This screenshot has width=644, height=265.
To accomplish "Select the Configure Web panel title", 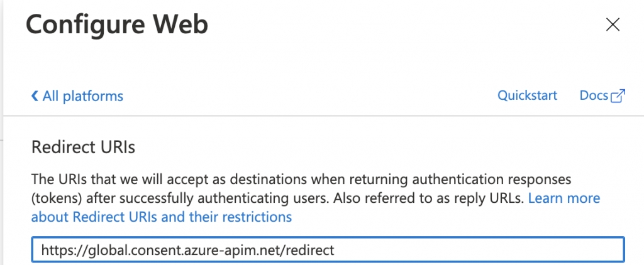I will click(117, 24).
